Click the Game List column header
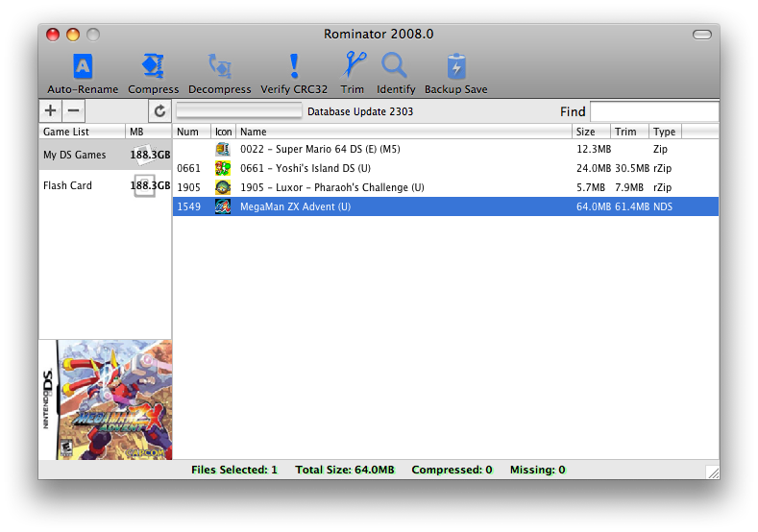This screenshot has width=758, height=532. pyautogui.click(x=82, y=132)
